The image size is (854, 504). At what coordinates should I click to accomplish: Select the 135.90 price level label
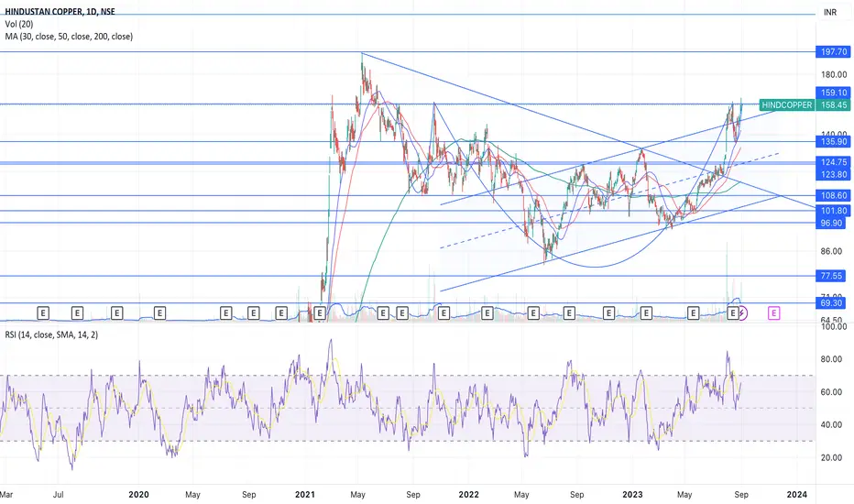(833, 142)
